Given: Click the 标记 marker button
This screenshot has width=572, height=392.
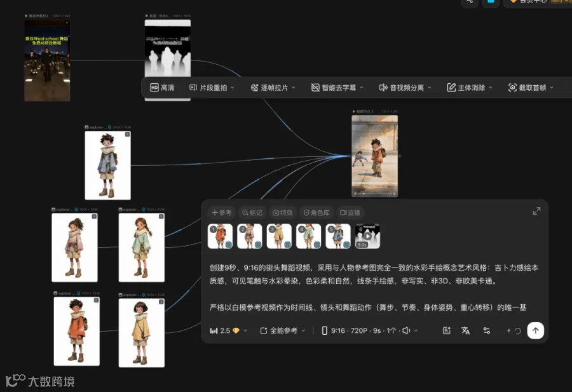Looking at the screenshot, I should [x=252, y=213].
